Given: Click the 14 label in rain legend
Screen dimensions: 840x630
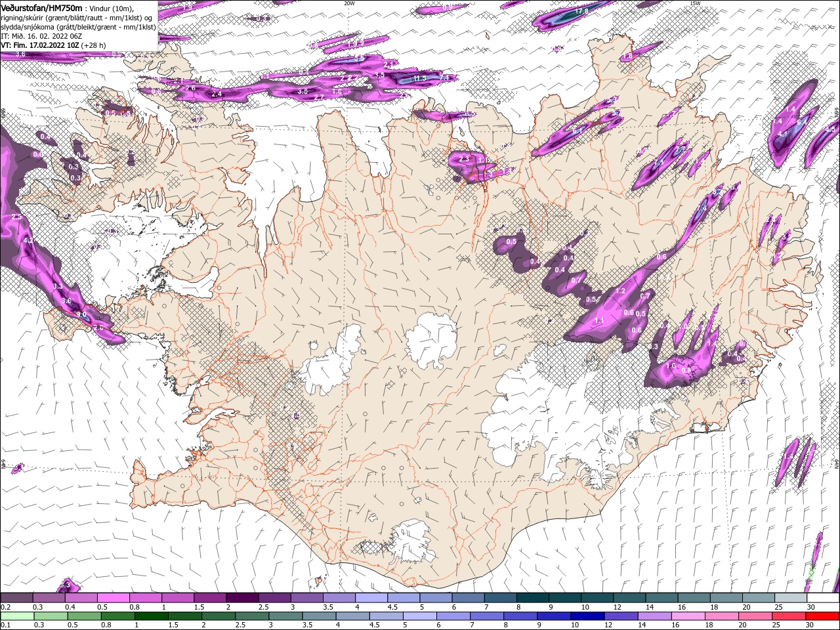Looking at the screenshot, I should (642, 625).
